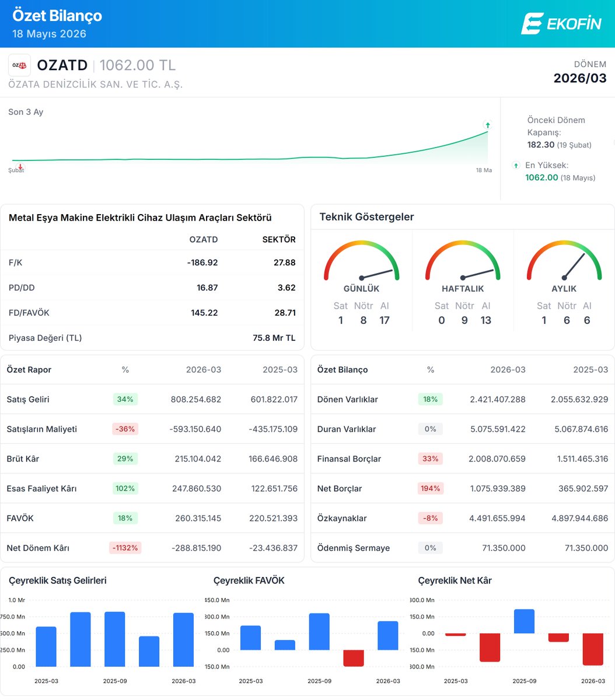Click the Teknik Göstergeler heading

tap(366, 217)
